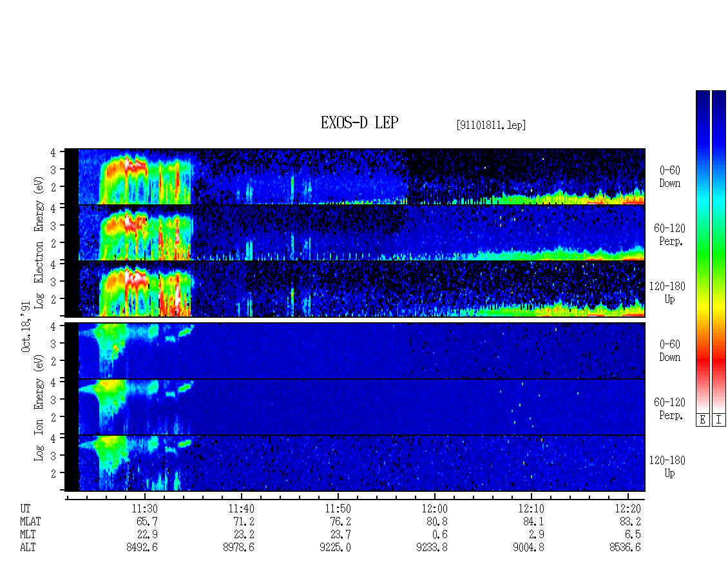Click electron 120-180 Up spectrogram panel

[355, 289]
